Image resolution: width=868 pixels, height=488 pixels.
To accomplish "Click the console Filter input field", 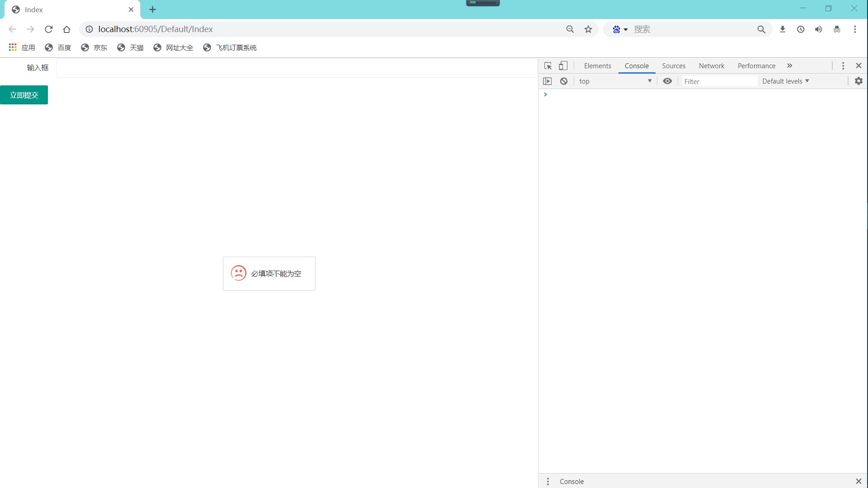I will [x=719, y=81].
